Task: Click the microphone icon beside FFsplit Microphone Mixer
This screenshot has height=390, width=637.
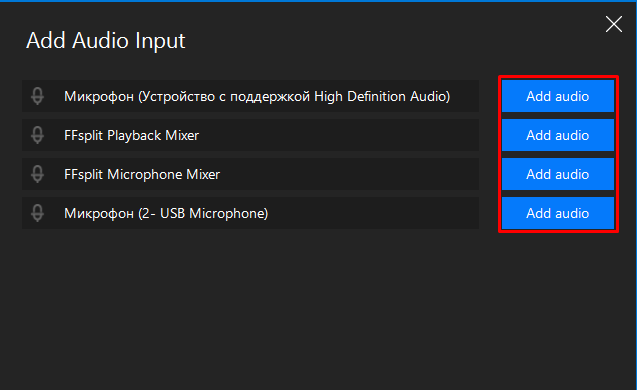Action: 37,174
